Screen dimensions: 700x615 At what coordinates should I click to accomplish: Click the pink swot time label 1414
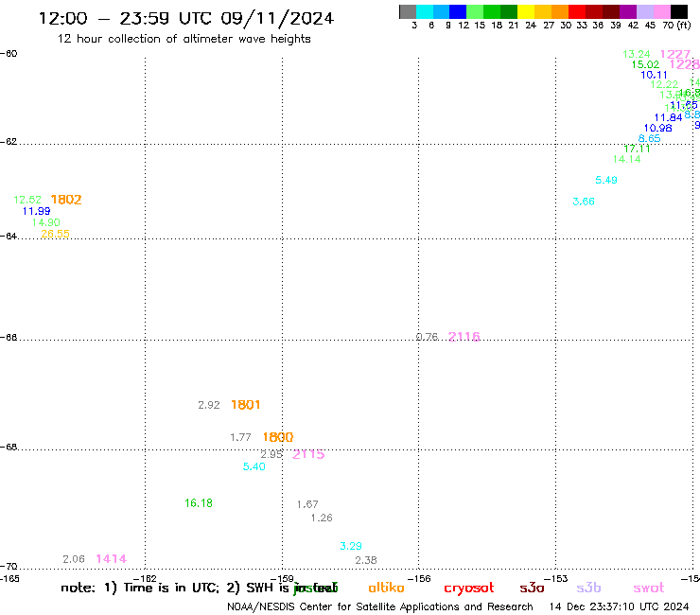(x=112, y=559)
